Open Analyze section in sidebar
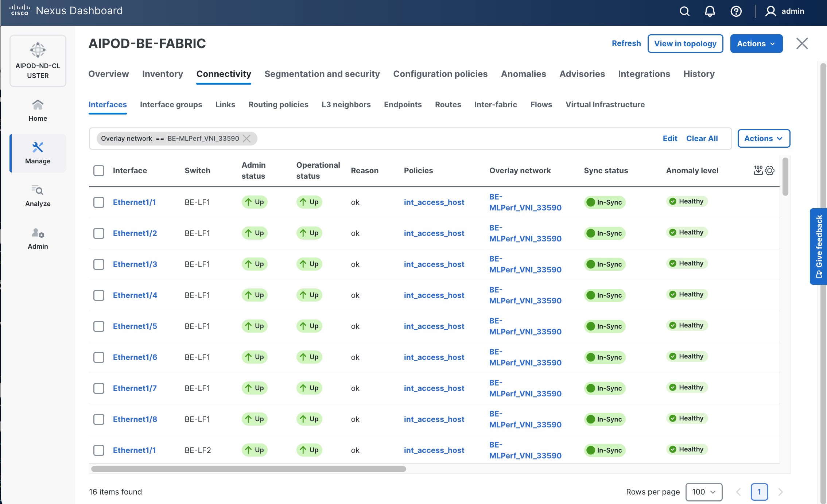 click(x=38, y=196)
